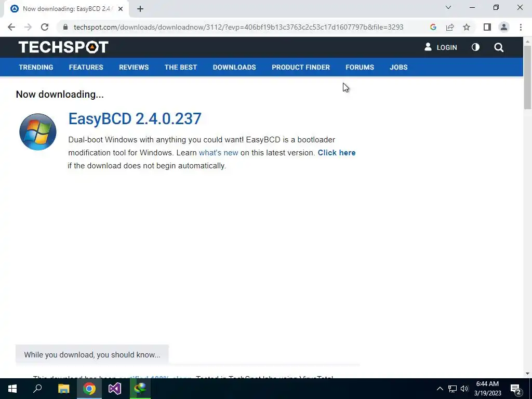
Task: Open the Windows Start menu
Action: point(12,389)
